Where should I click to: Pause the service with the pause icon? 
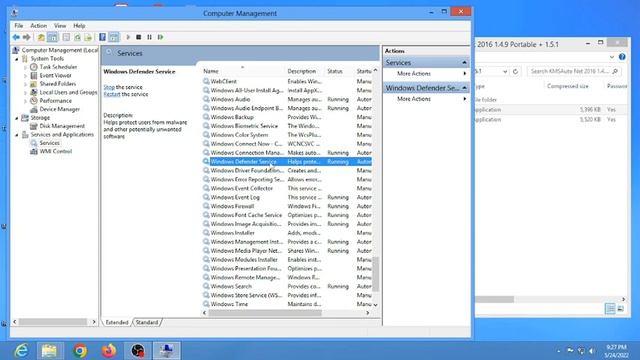click(149, 37)
